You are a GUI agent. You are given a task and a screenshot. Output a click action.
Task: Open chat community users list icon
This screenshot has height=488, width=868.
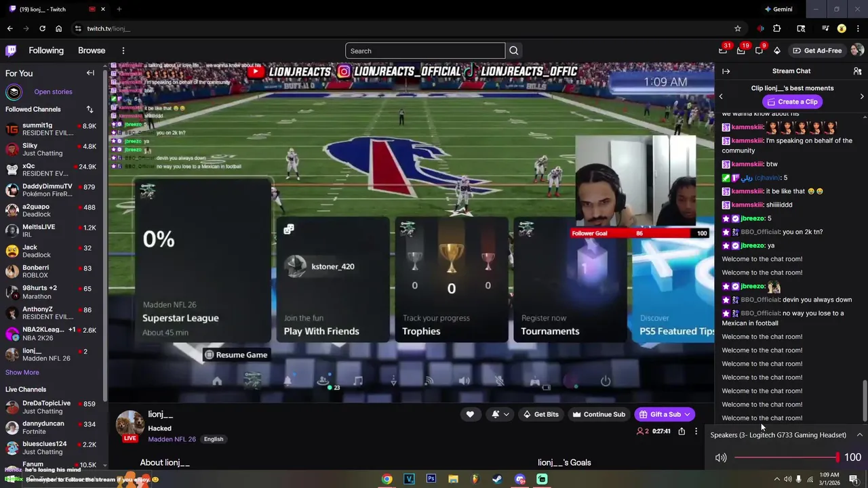coord(857,71)
